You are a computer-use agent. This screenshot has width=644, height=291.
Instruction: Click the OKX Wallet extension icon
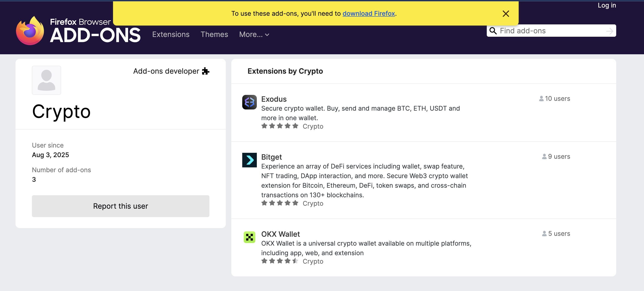pyautogui.click(x=249, y=237)
